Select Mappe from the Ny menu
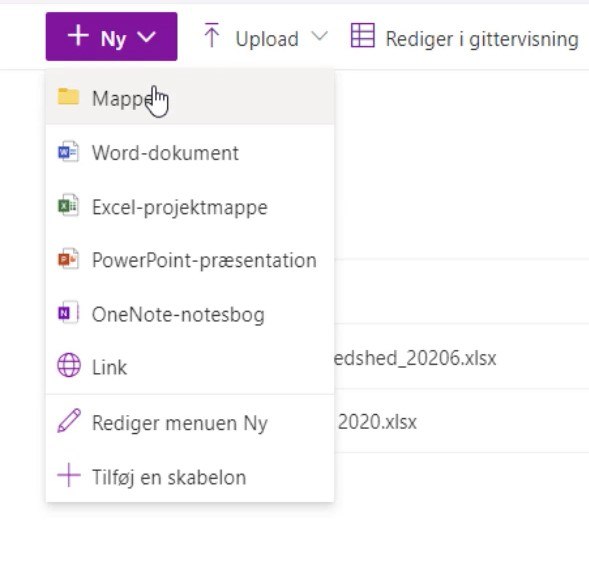Screen dimensions: 589x577 190,97
